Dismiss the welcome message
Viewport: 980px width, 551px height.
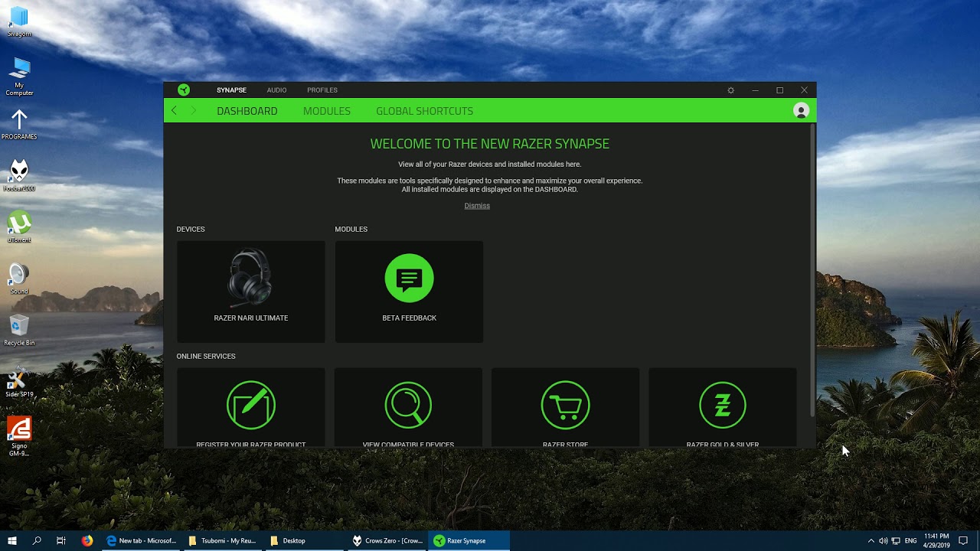(x=477, y=206)
